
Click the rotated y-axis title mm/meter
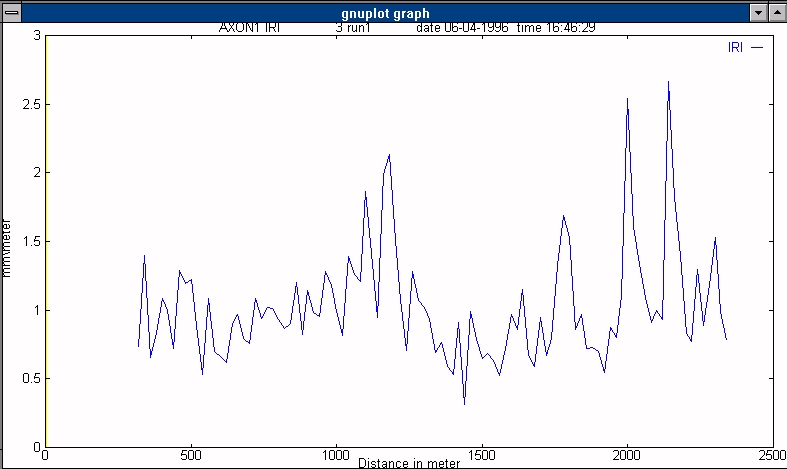coord(7,248)
